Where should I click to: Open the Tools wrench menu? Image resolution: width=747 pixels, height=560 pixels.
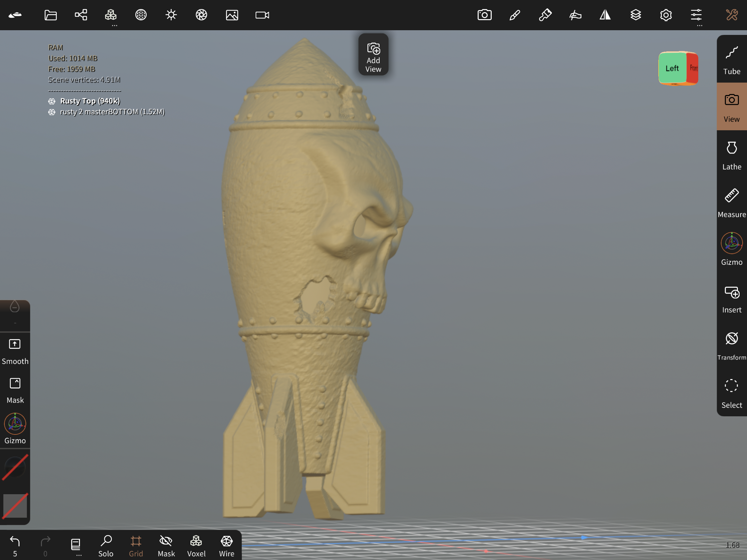tap(732, 15)
